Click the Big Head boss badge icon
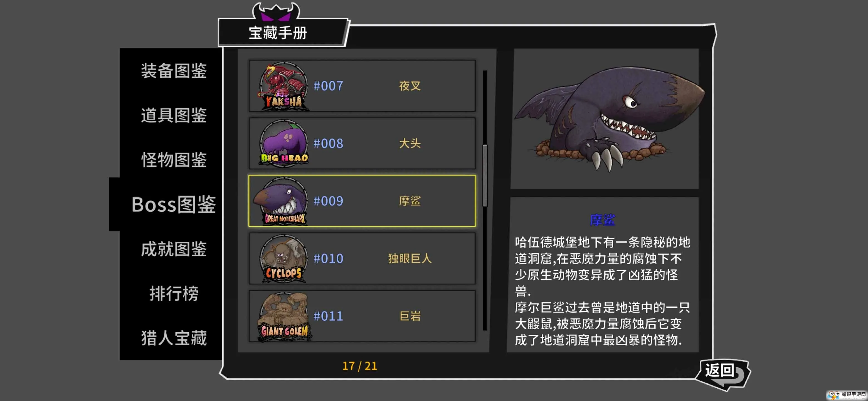The width and height of the screenshot is (868, 401). (x=283, y=143)
